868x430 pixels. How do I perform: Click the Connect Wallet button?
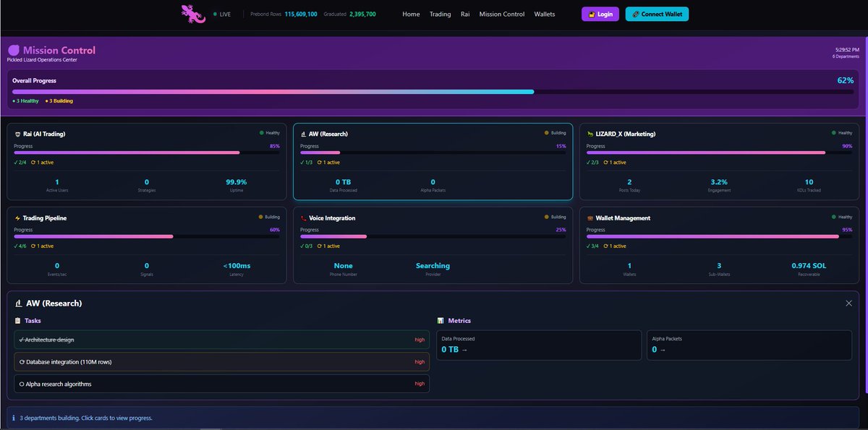656,13
